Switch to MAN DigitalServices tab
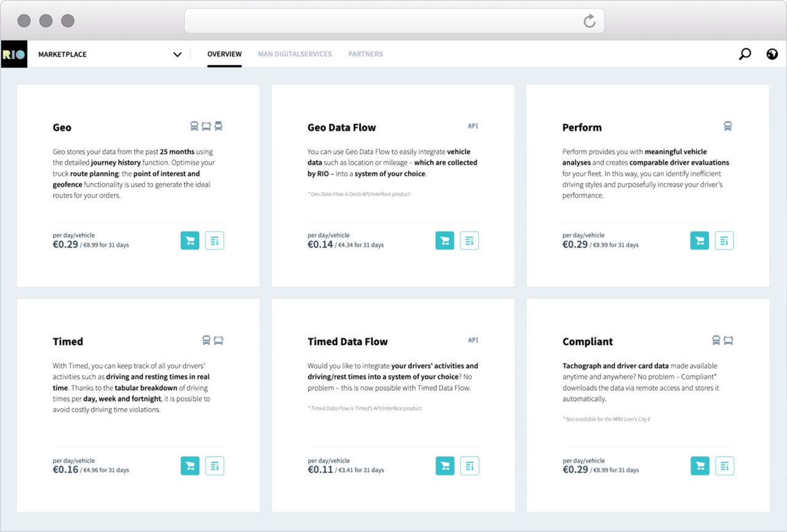The image size is (787, 532). (x=295, y=54)
